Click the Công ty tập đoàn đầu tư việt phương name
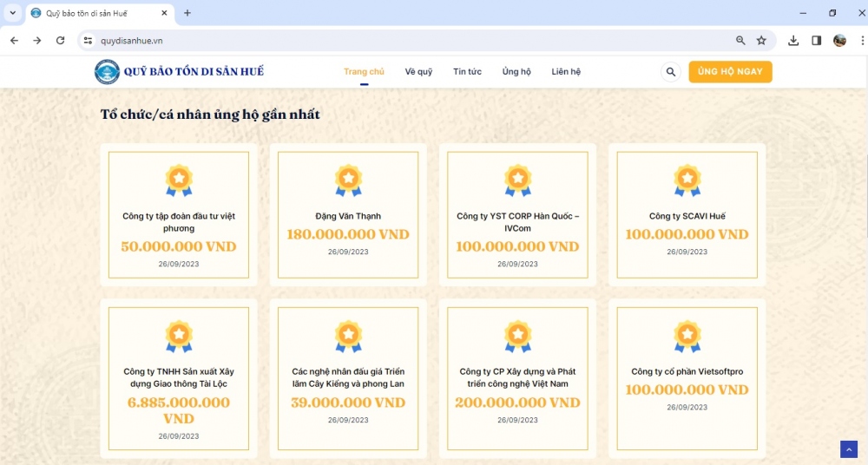Screen dimensions: 868x465 179,222
